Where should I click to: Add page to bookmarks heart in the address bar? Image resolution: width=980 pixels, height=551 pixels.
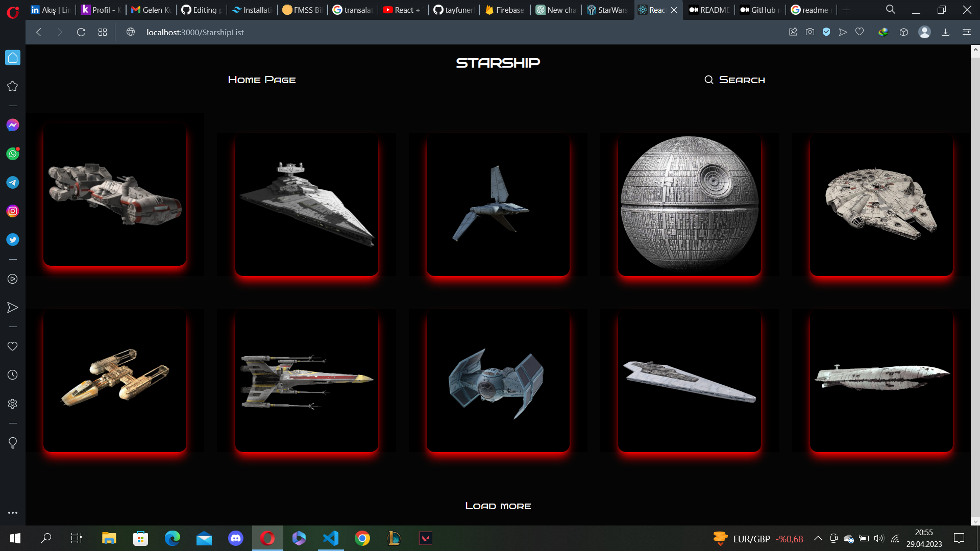pyautogui.click(x=860, y=32)
